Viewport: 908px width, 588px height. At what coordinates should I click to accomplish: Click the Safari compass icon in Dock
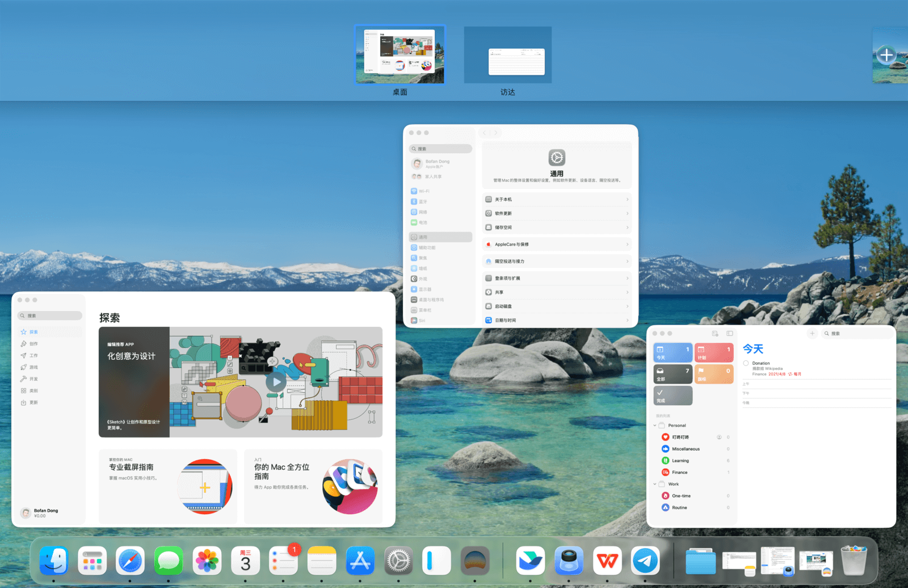[130, 561]
